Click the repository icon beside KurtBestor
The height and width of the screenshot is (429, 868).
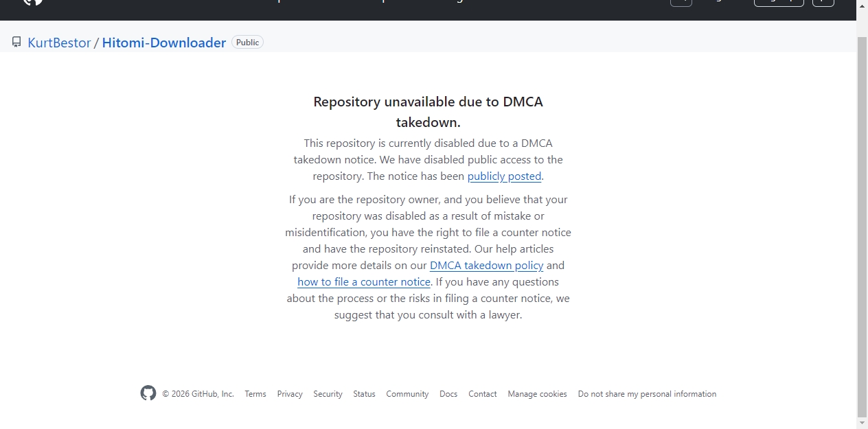coord(16,43)
